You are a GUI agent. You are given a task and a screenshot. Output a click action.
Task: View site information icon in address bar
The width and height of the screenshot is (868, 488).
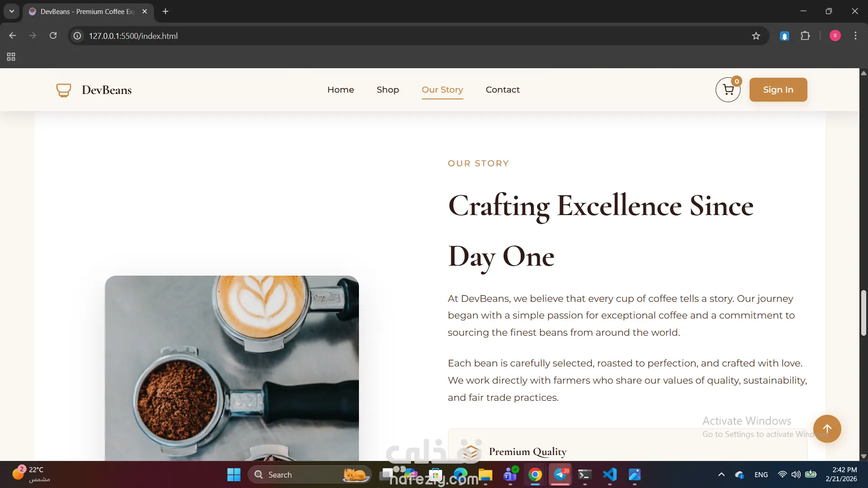78,36
